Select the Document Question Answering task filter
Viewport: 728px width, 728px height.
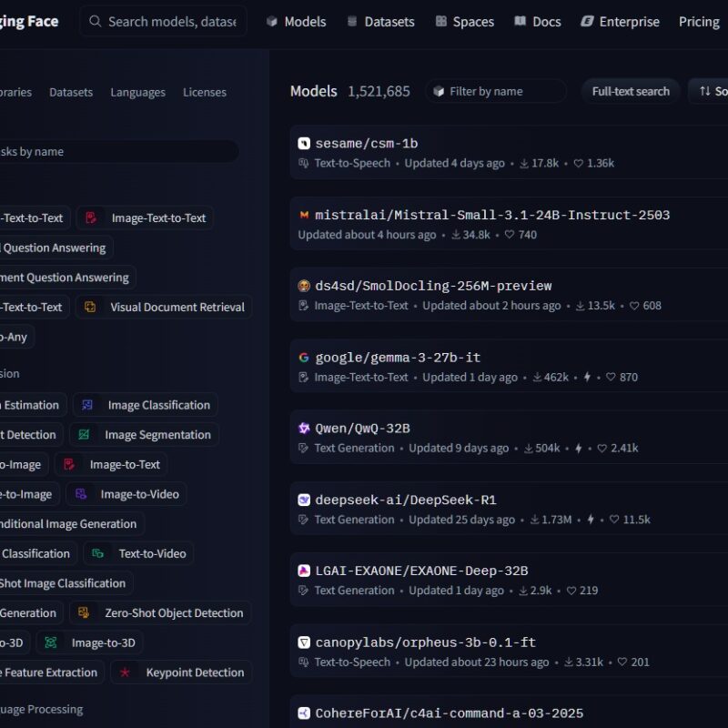(66, 278)
